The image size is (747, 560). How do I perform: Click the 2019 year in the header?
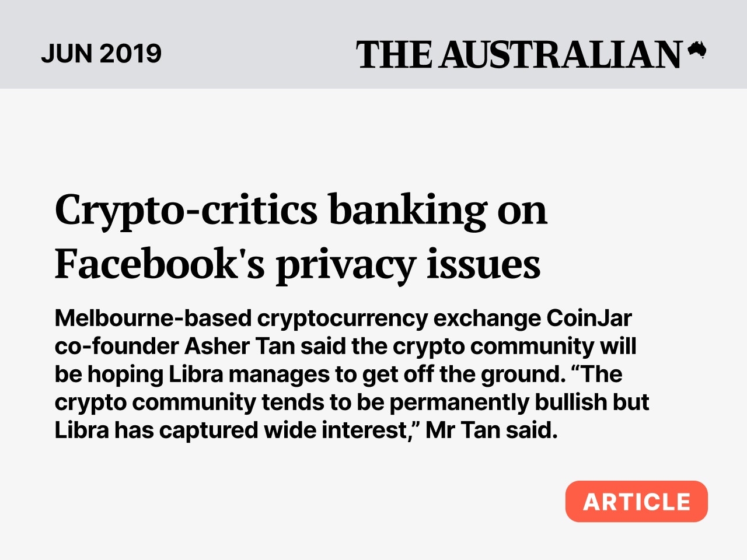pyautogui.click(x=130, y=54)
